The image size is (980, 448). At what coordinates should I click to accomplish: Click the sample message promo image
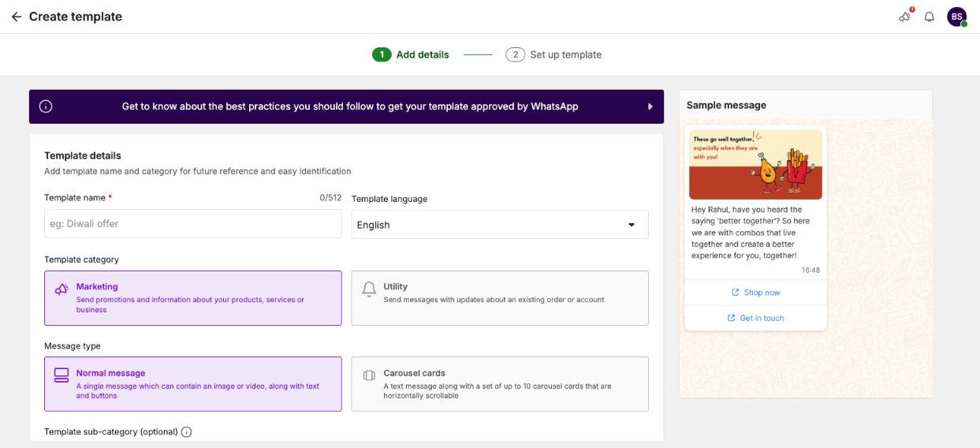755,164
